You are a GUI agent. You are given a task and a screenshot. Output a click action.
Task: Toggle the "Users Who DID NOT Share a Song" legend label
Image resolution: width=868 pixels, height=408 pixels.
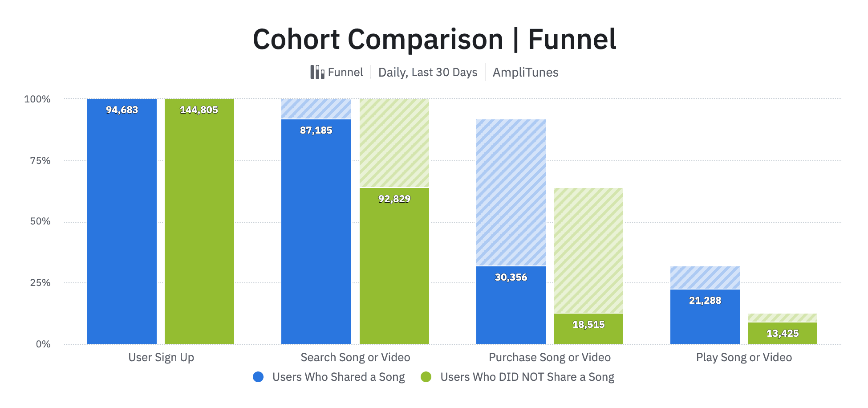tap(527, 377)
